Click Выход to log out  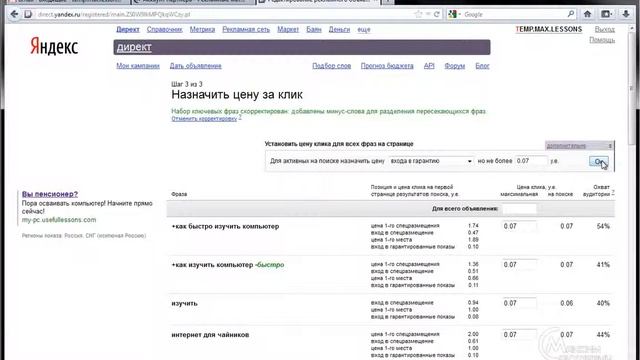pyautogui.click(x=604, y=29)
